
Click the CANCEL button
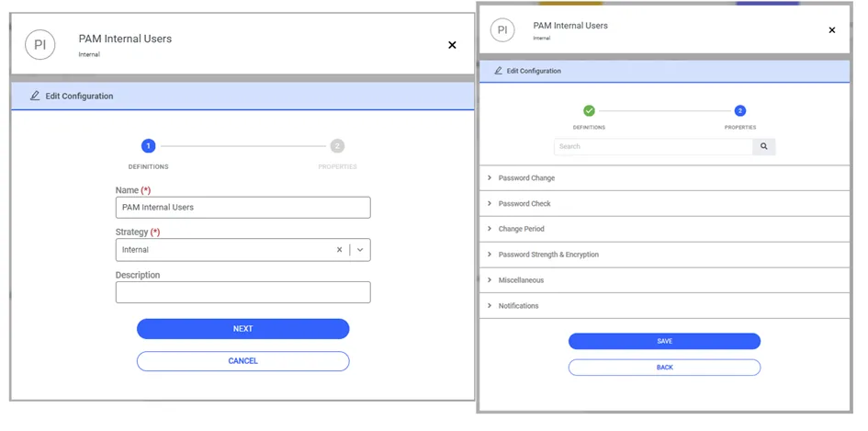click(243, 360)
